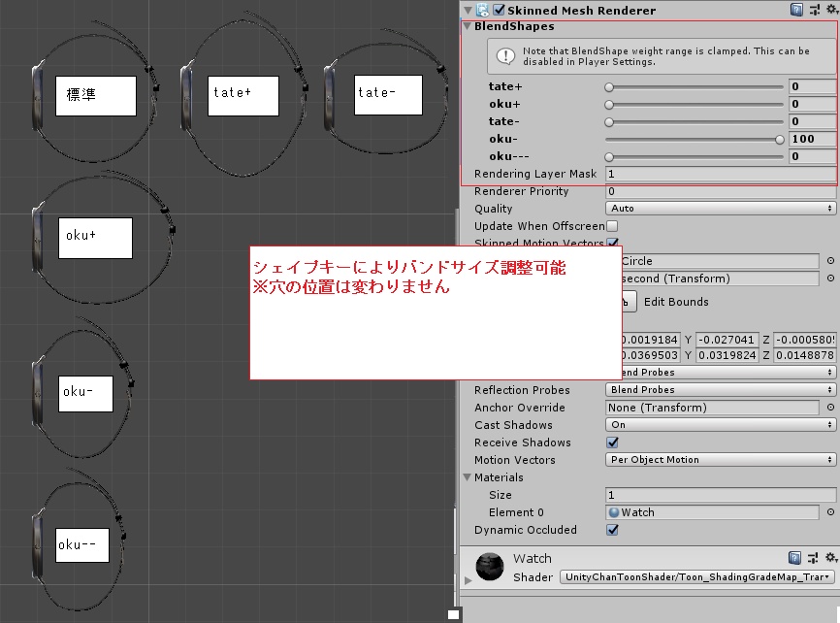
Task: Toggle Update When Offscreen checkbox
Action: pos(612,226)
